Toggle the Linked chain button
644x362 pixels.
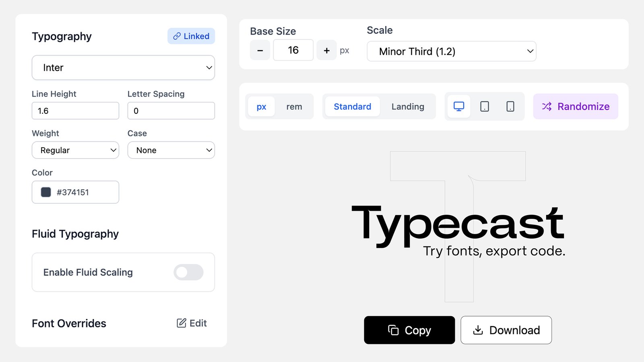tap(191, 36)
